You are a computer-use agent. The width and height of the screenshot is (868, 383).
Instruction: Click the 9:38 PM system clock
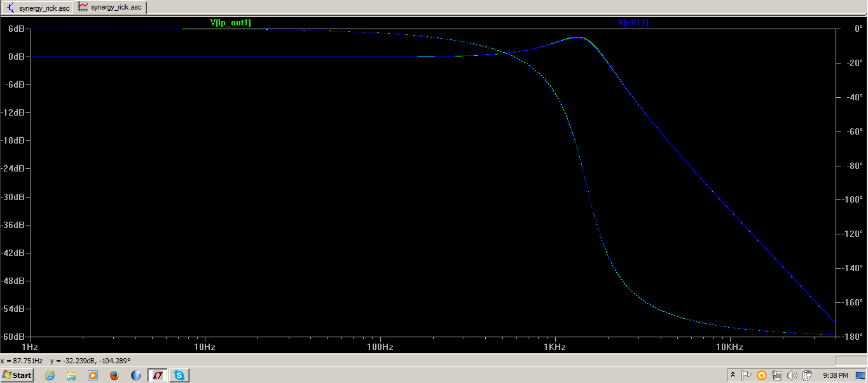click(x=836, y=375)
